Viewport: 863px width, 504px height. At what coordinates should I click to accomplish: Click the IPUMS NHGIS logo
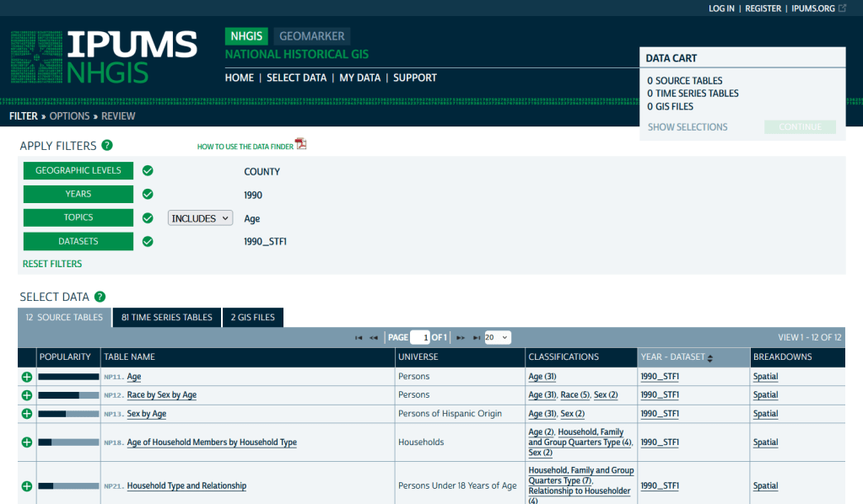point(103,57)
